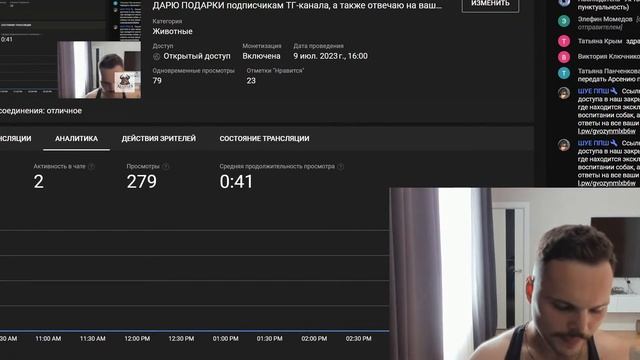Click the 11:30 AM chart axis label

pos(93,339)
